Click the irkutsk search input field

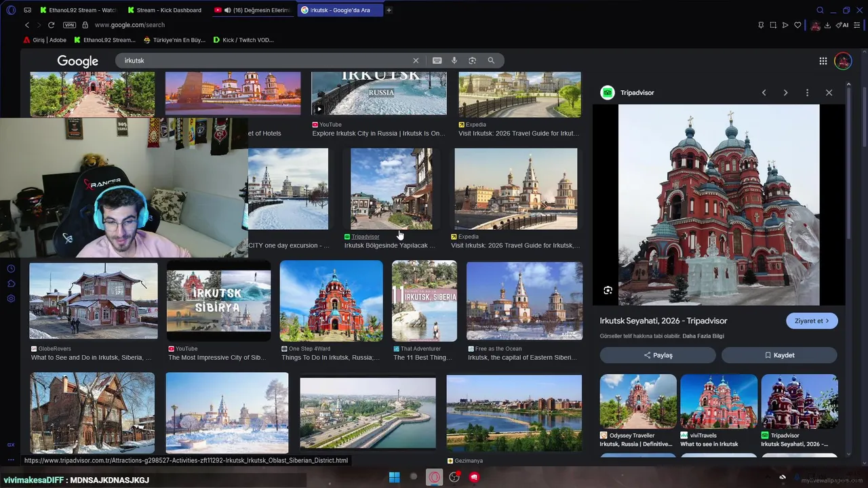[x=264, y=60]
